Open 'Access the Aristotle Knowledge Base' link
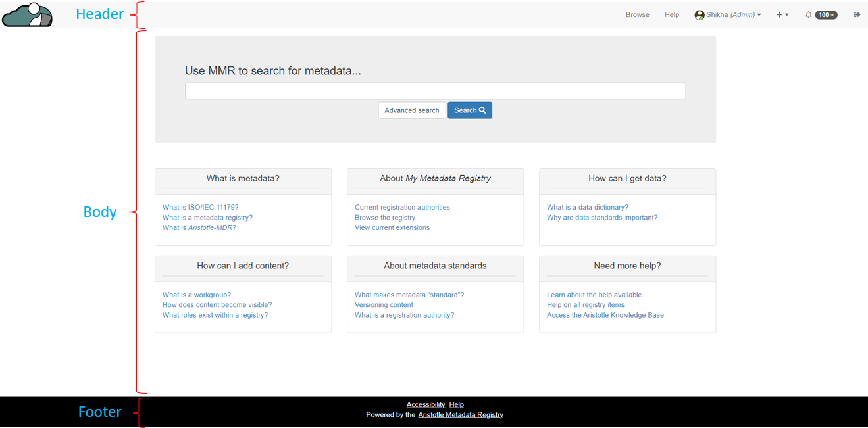This screenshot has width=868, height=428. tap(605, 315)
